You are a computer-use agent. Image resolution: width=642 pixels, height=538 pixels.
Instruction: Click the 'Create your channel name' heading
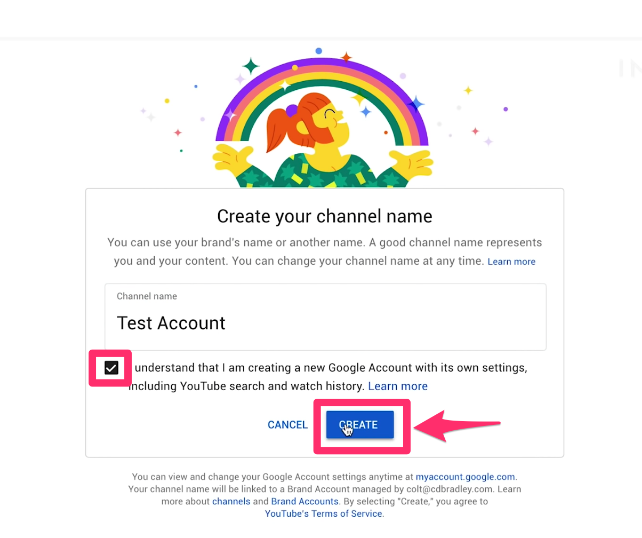324,216
